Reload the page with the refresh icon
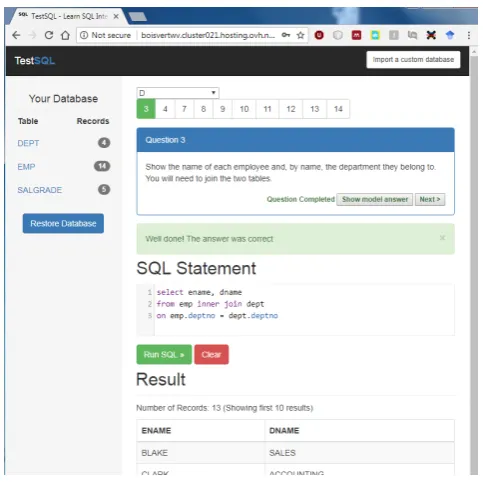The width and height of the screenshot is (483, 482). [x=49, y=35]
